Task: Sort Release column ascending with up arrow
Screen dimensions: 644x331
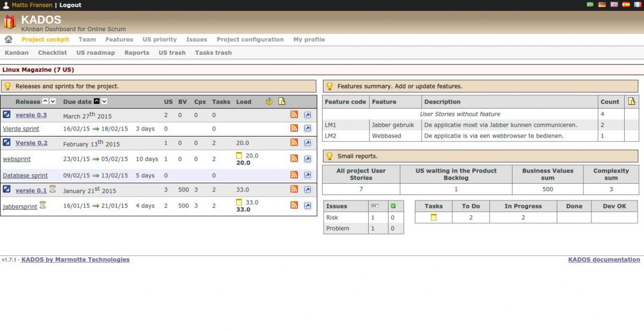Action: click(x=46, y=101)
